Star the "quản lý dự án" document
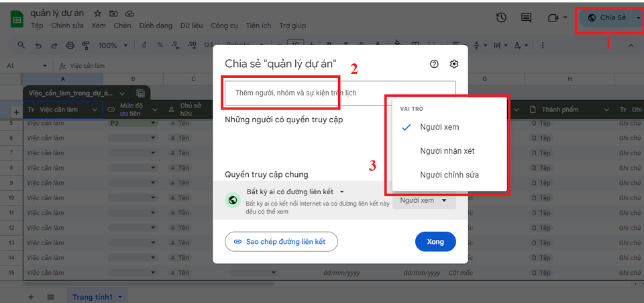The width and height of the screenshot is (644, 303). 98,13
